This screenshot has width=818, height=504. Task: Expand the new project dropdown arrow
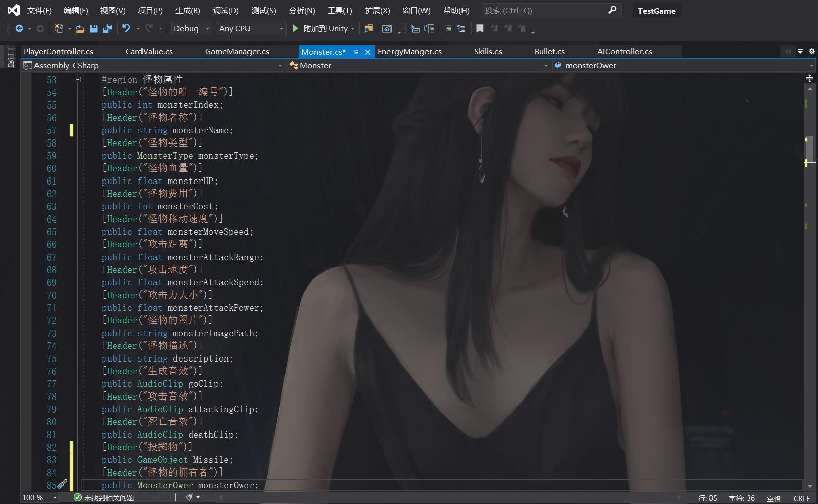tap(69, 29)
